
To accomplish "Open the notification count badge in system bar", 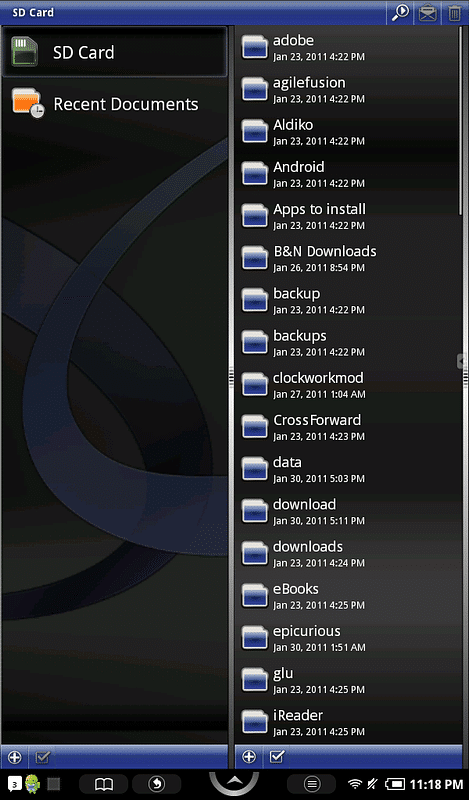I will 15,783.
